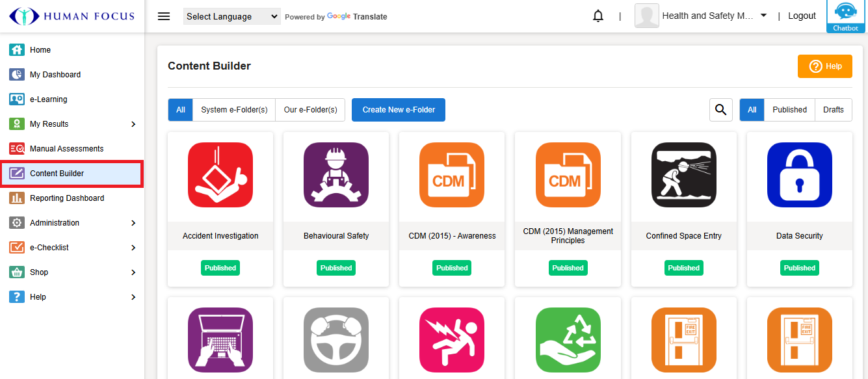Select the Confined Space Entry icon
This screenshot has width=868, height=379.
click(x=684, y=175)
